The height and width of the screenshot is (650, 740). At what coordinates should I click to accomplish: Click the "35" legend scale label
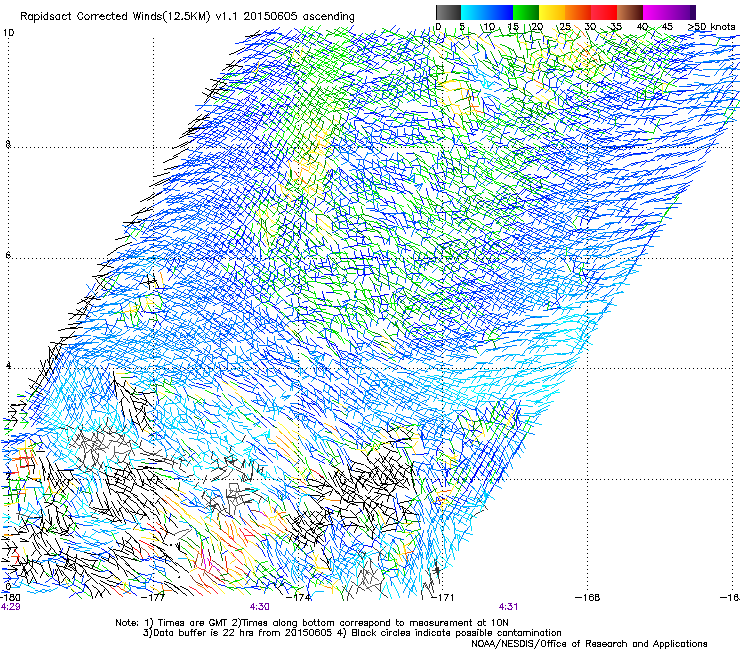pos(616,27)
